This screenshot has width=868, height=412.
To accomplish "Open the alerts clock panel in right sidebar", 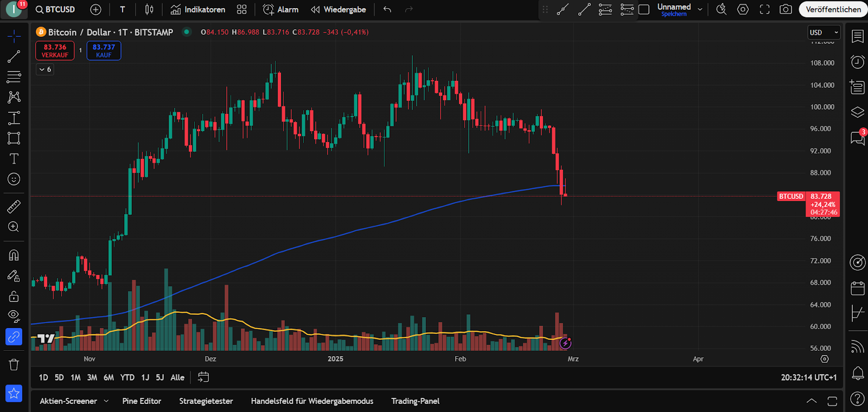I will pos(858,61).
